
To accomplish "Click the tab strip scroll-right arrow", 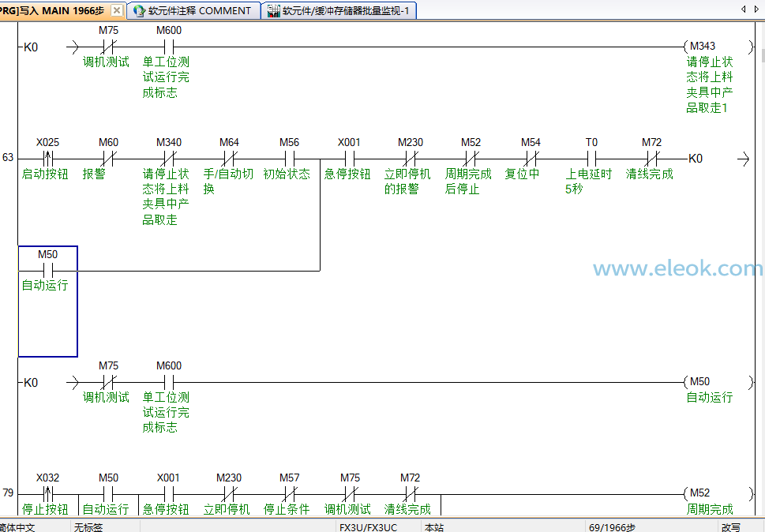I will point(756,9).
